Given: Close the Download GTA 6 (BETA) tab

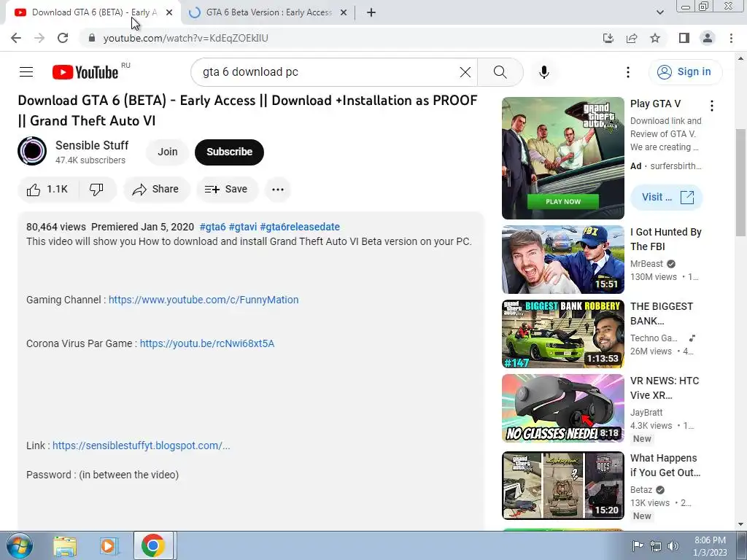Looking at the screenshot, I should (x=169, y=13).
